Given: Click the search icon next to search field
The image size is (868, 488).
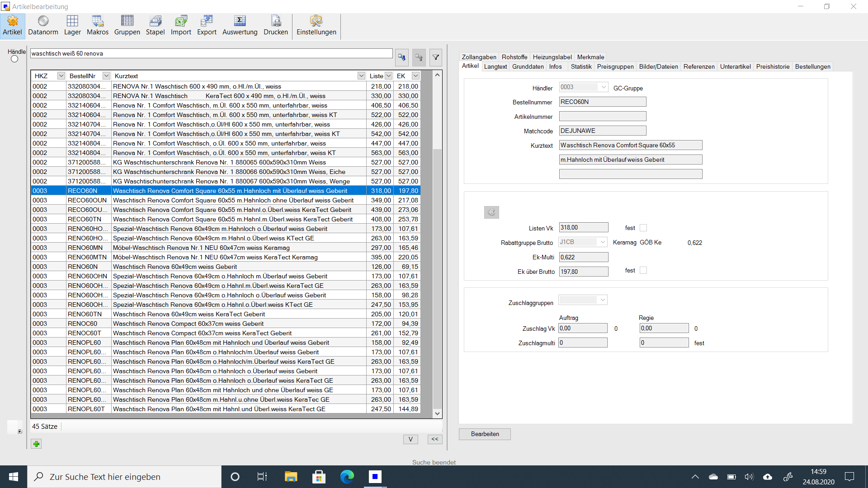Looking at the screenshot, I should (x=401, y=57).
